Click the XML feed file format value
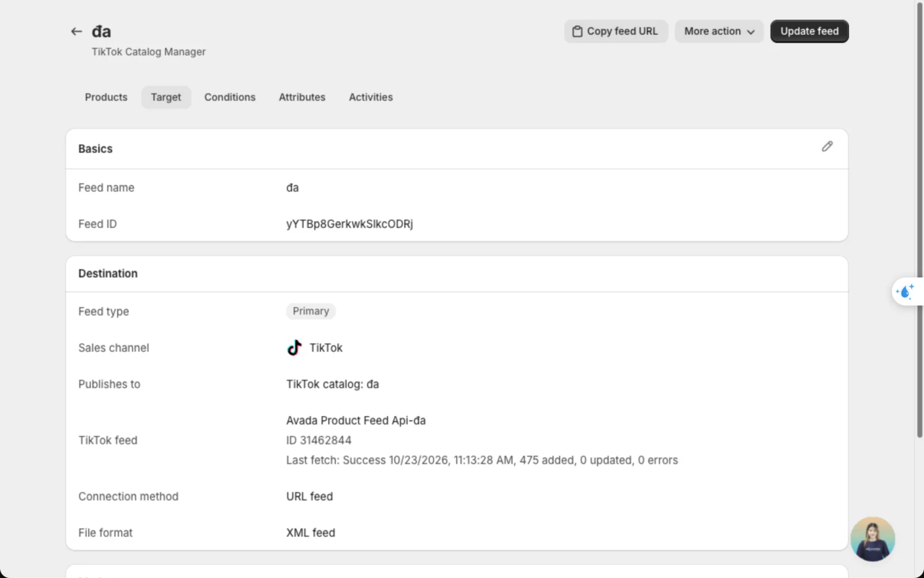 tap(311, 533)
